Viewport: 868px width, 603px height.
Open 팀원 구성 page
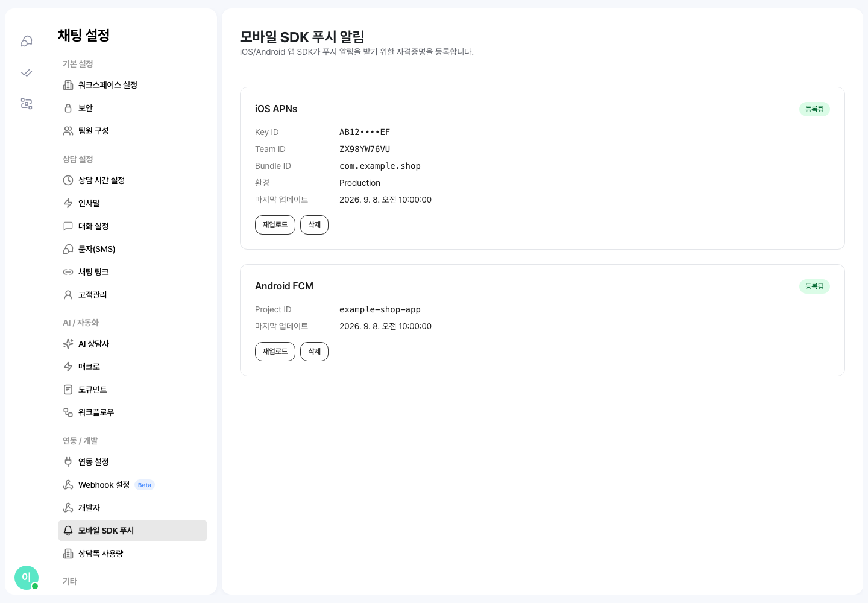[133, 131]
